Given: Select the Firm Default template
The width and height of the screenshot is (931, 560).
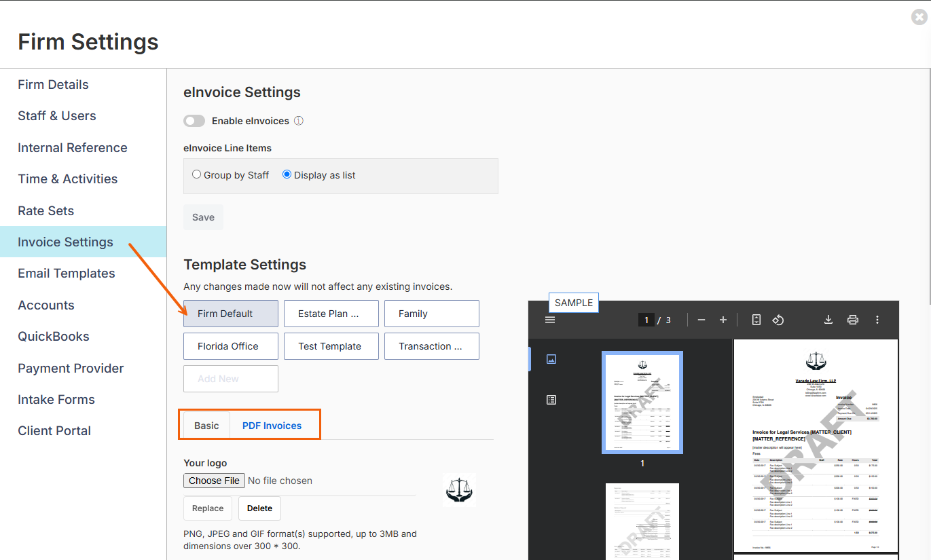Looking at the screenshot, I should pos(231,314).
